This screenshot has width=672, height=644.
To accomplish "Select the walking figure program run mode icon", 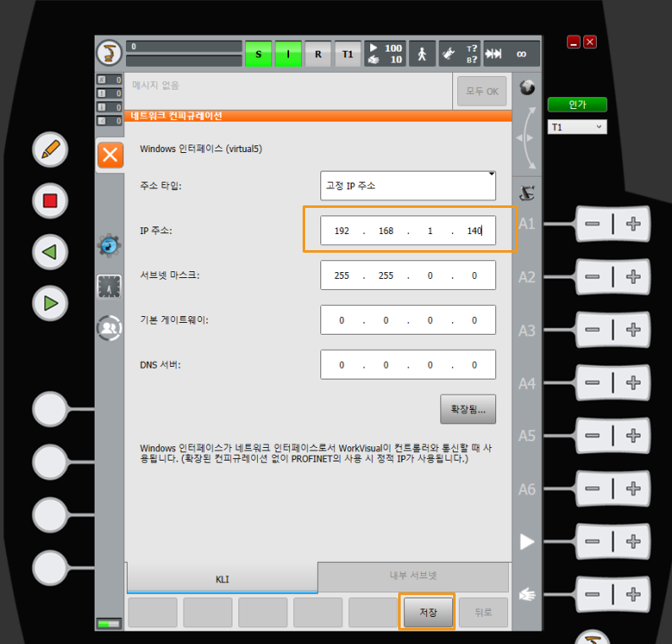I will (422, 54).
